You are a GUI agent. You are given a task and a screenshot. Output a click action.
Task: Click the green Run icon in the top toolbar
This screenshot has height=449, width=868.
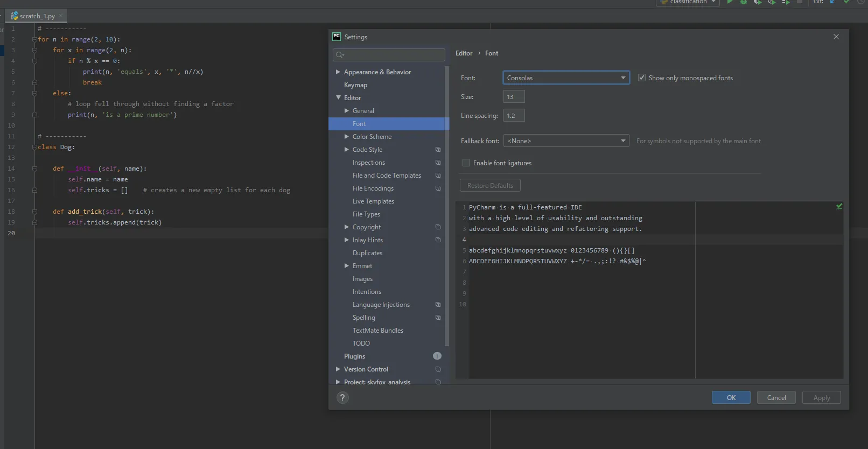tap(730, 2)
